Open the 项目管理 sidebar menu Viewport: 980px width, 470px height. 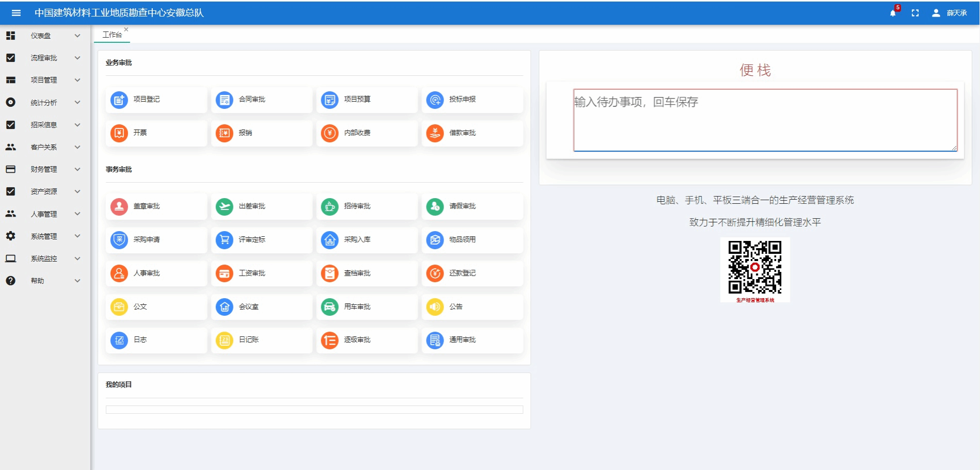pyautogui.click(x=44, y=80)
